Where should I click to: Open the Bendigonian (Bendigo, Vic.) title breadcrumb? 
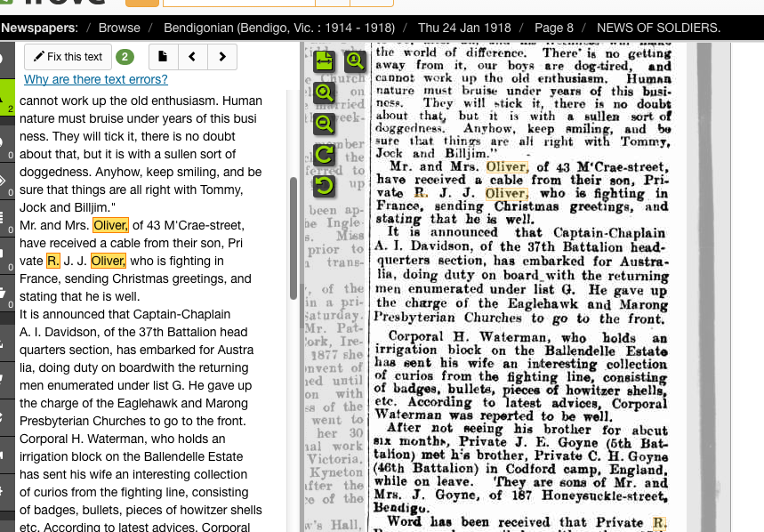coord(279,28)
